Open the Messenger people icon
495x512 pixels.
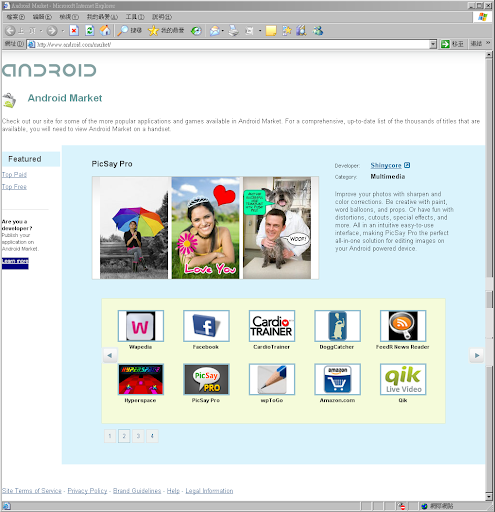[318, 31]
